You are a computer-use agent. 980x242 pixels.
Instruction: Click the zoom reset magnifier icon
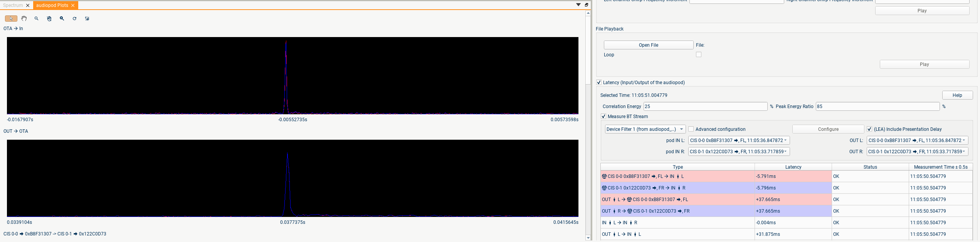pyautogui.click(x=62, y=19)
